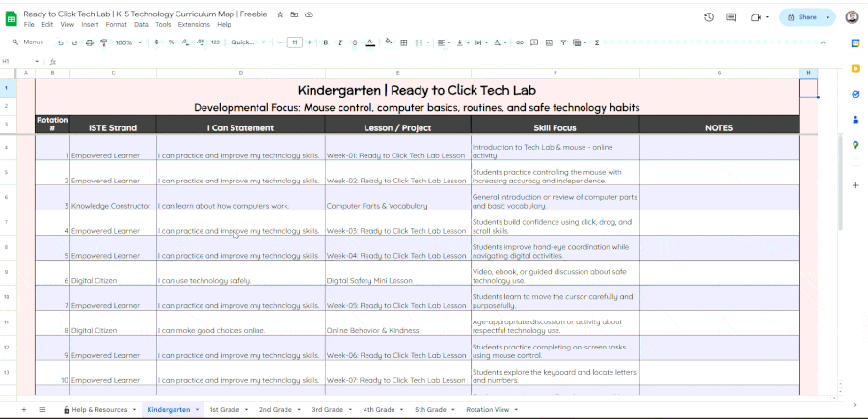Switch to the 1st Grade tab

228,410
